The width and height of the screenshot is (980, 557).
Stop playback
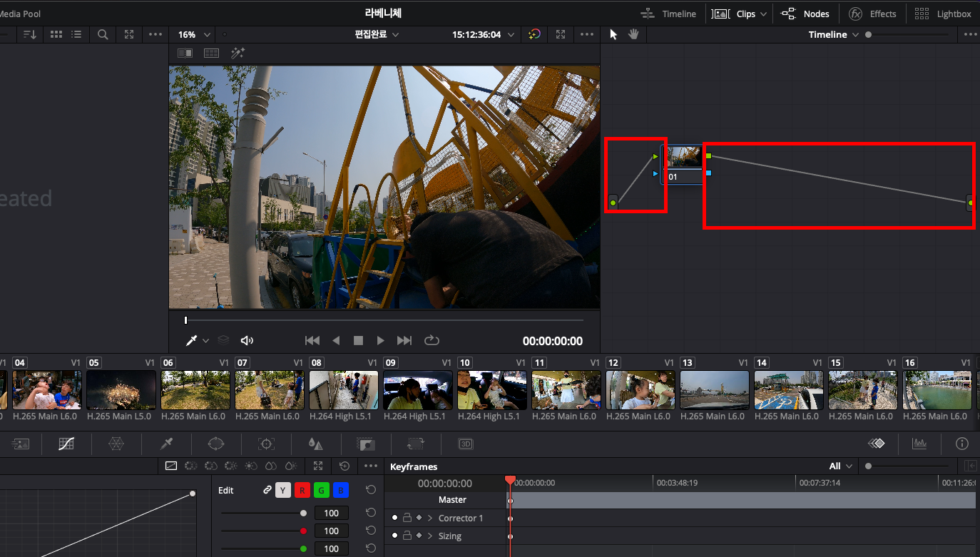click(359, 341)
